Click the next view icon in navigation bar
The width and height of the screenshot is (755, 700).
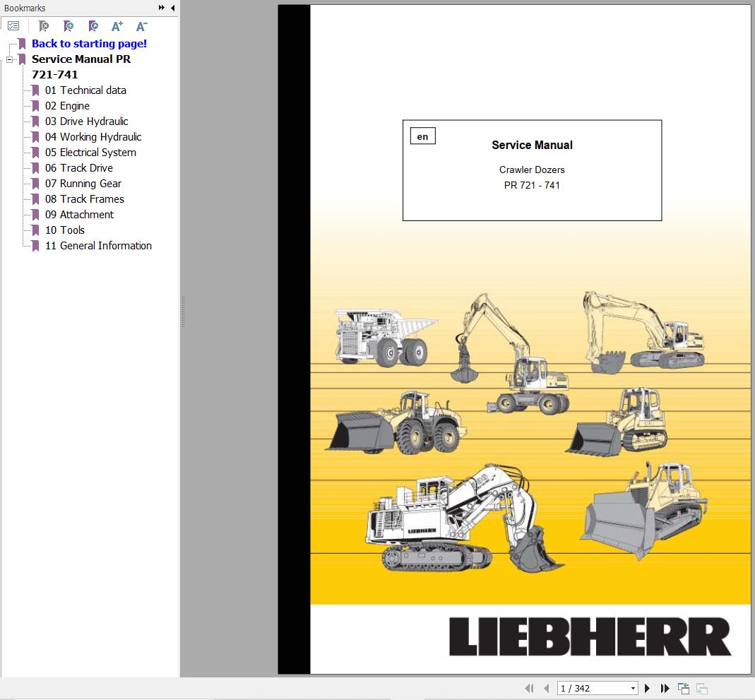[702, 689]
